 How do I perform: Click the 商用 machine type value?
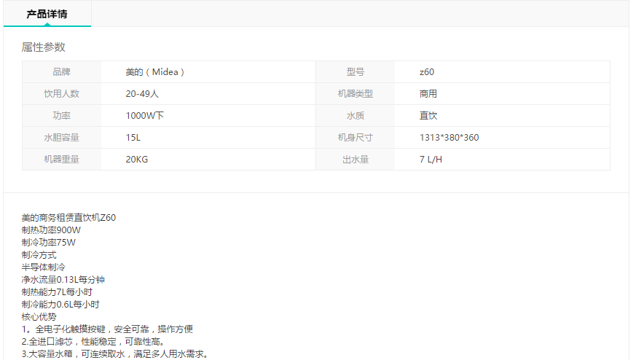(428, 94)
